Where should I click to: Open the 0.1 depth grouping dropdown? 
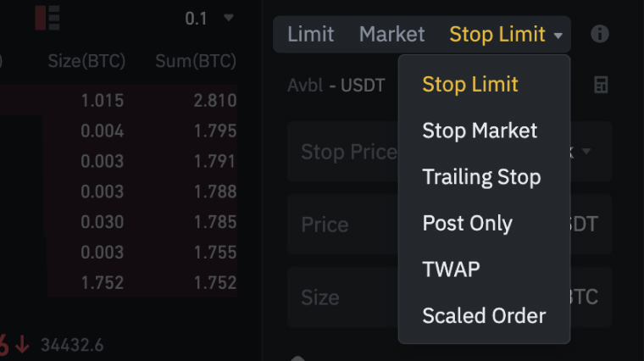(209, 18)
